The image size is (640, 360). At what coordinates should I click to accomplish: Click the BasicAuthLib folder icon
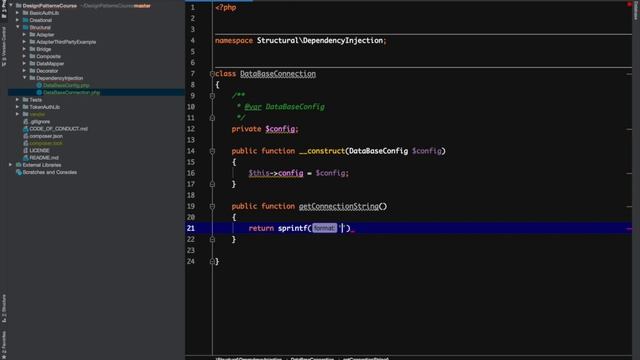tap(26, 13)
